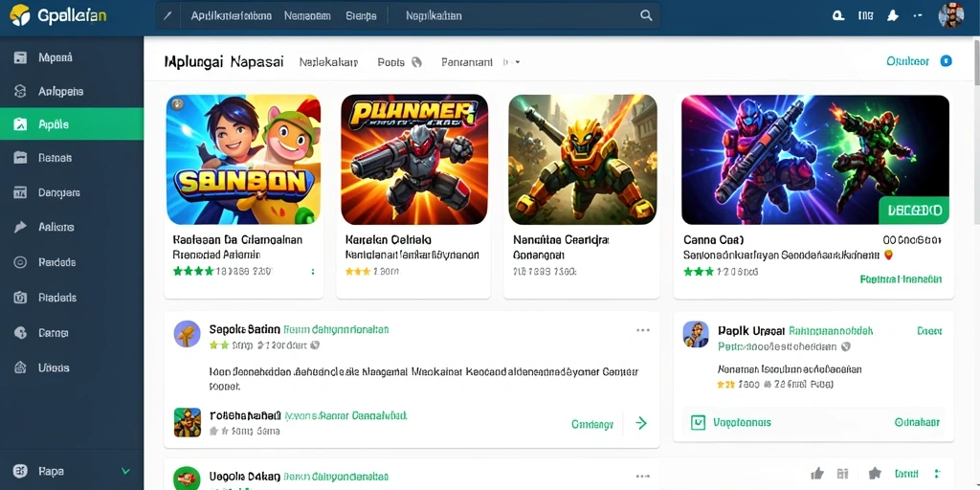Open the yellow robot game thumbnail
The width and height of the screenshot is (980, 490).
(x=583, y=160)
